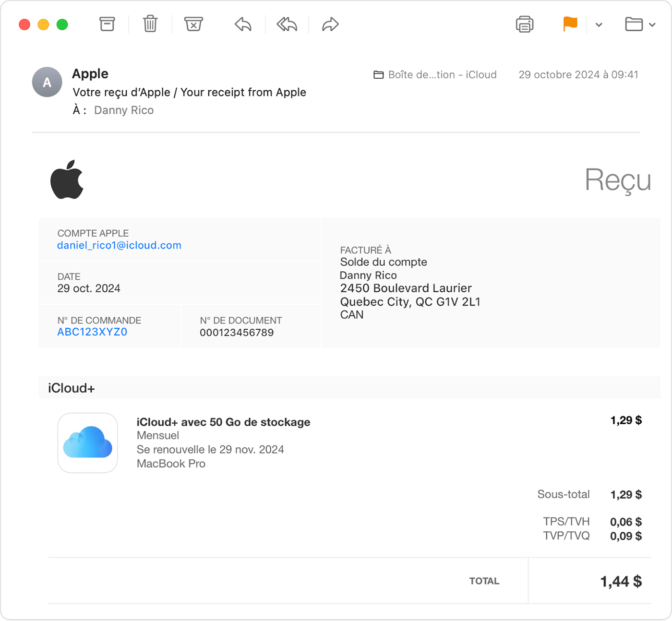Screen dimensions: 672x621
Task: Mark the email as junk
Action: (x=193, y=24)
